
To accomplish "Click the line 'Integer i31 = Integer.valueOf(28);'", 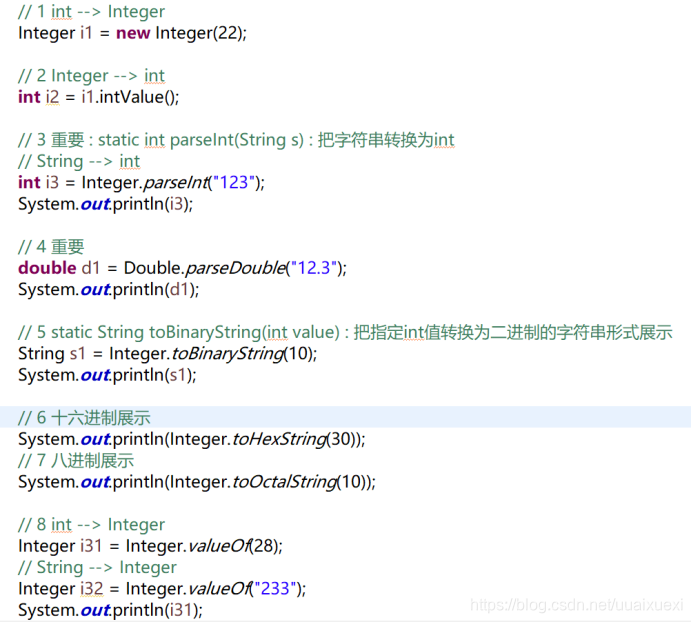I will tap(150, 546).
